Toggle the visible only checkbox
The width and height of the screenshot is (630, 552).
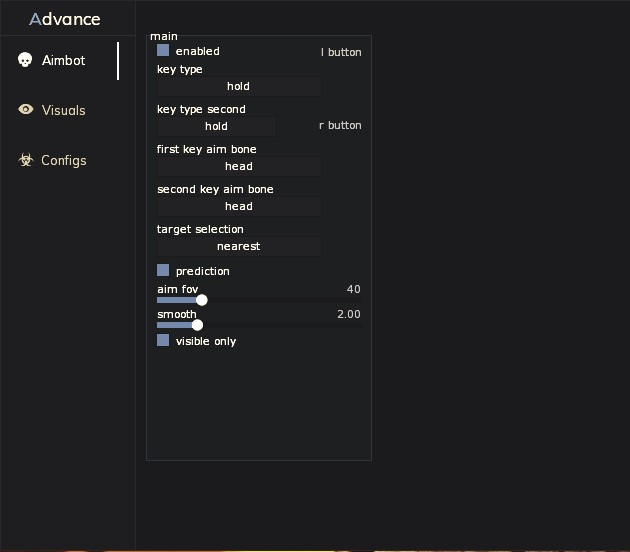tap(163, 340)
